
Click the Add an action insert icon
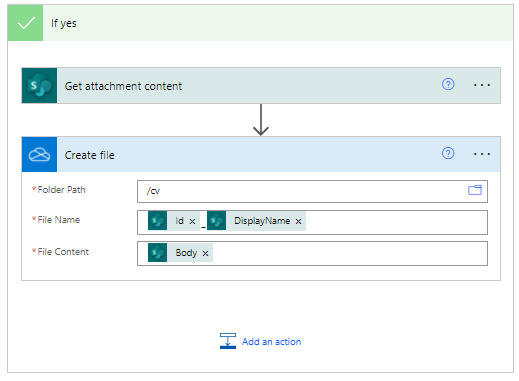pos(228,341)
